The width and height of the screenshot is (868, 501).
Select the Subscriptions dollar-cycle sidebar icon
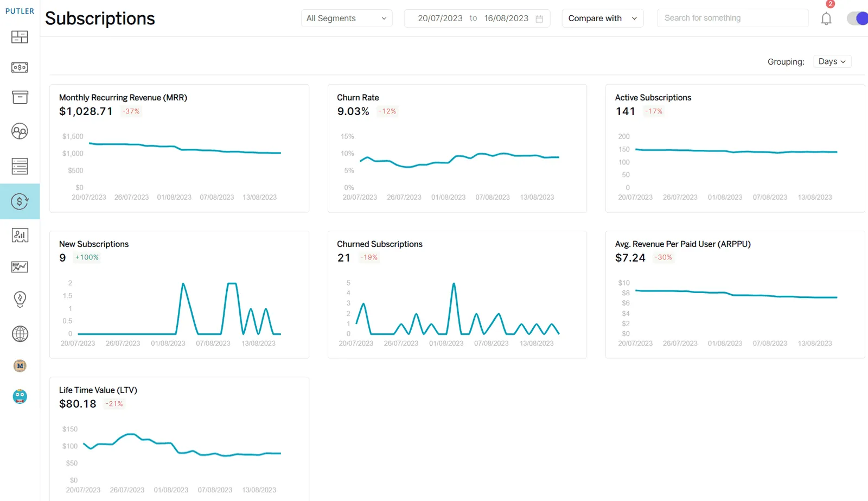20,201
